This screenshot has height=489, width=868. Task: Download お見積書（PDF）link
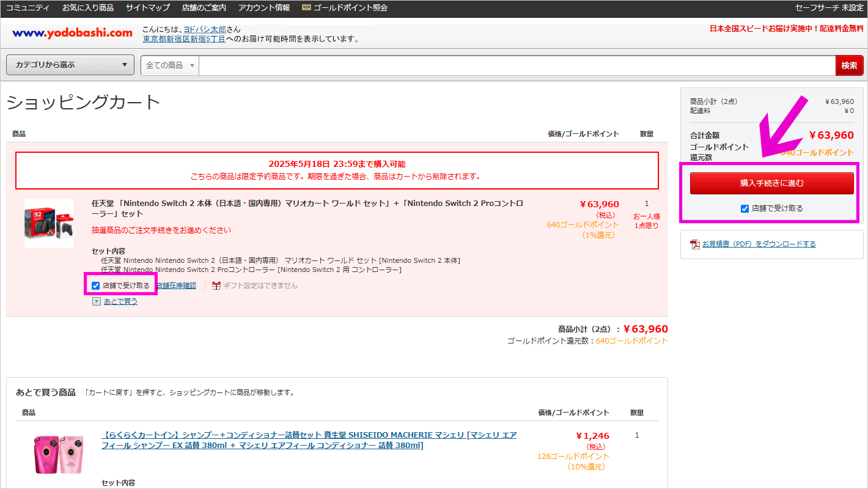point(759,244)
